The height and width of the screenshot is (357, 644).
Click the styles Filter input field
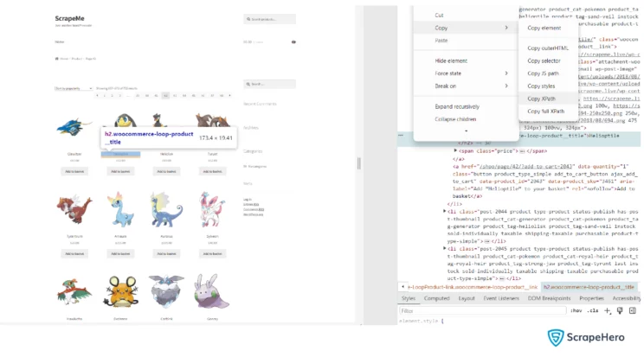[x=482, y=311]
